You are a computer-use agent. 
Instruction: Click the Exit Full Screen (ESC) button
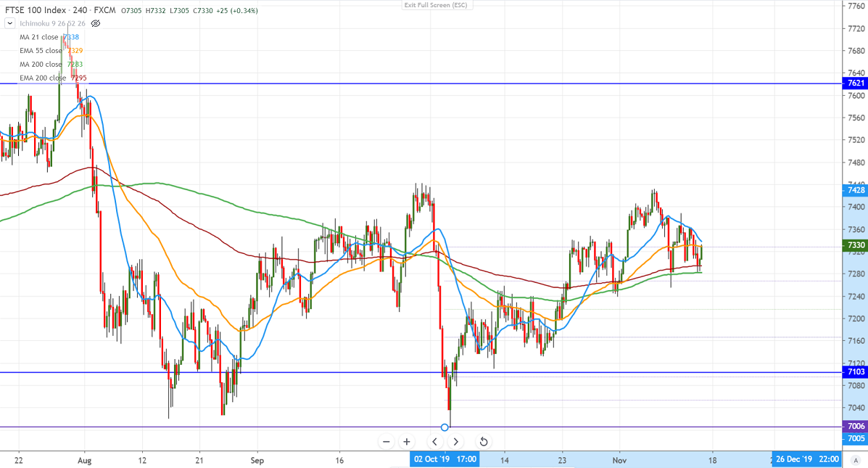(436, 5)
